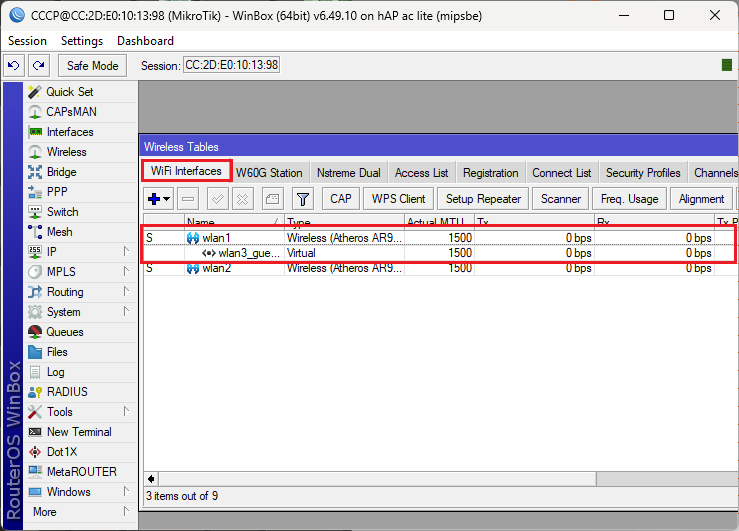The image size is (739, 531).
Task: Click the remove (minus) toolbar button
Action: point(188,199)
